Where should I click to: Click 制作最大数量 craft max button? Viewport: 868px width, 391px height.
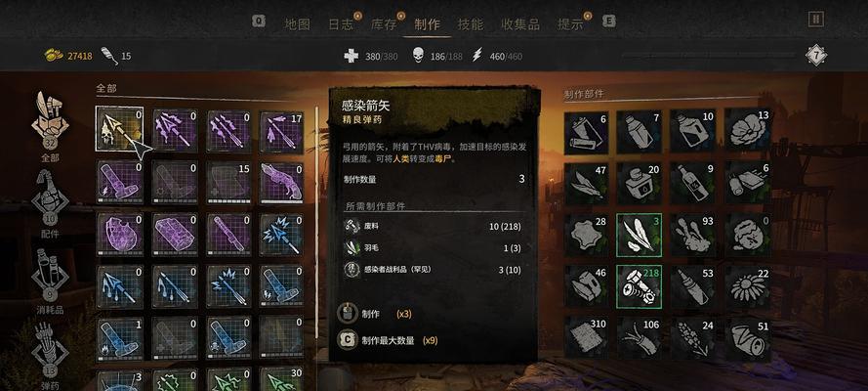(388, 340)
